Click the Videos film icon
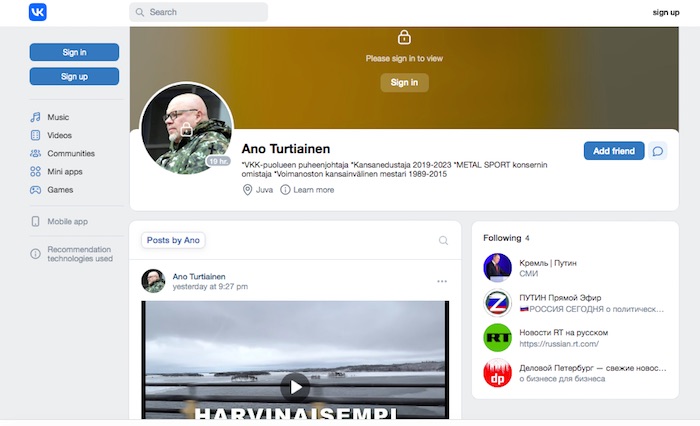 tap(35, 135)
